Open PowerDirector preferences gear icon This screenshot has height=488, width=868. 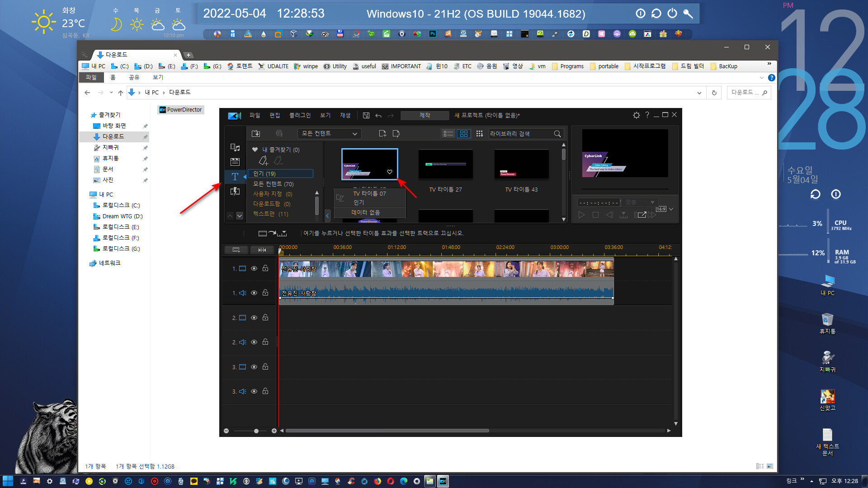tap(637, 115)
